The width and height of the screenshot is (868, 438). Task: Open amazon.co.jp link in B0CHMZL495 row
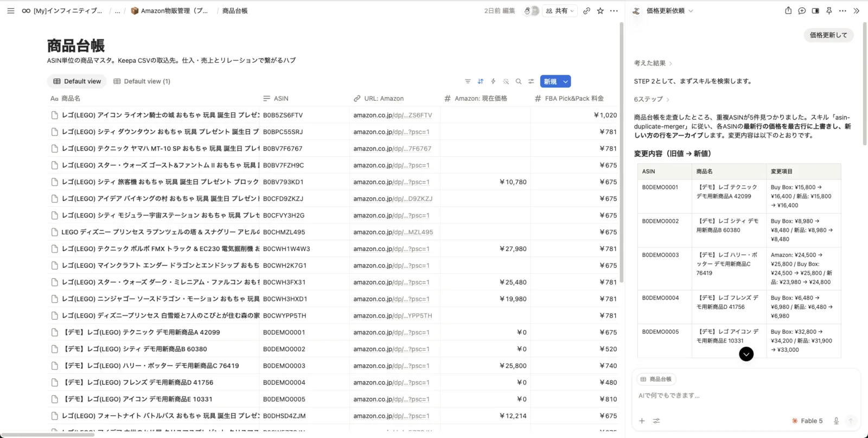click(393, 232)
